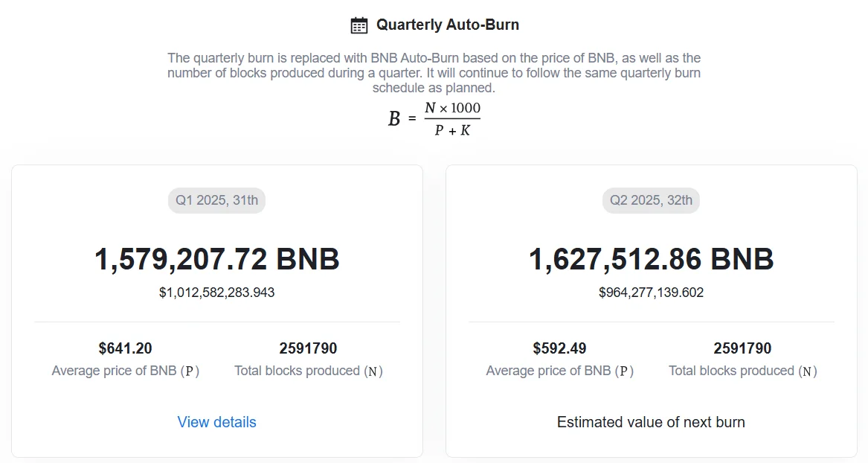Click the $964,277,139.602 value
This screenshot has height=463, width=868.
[651, 293]
